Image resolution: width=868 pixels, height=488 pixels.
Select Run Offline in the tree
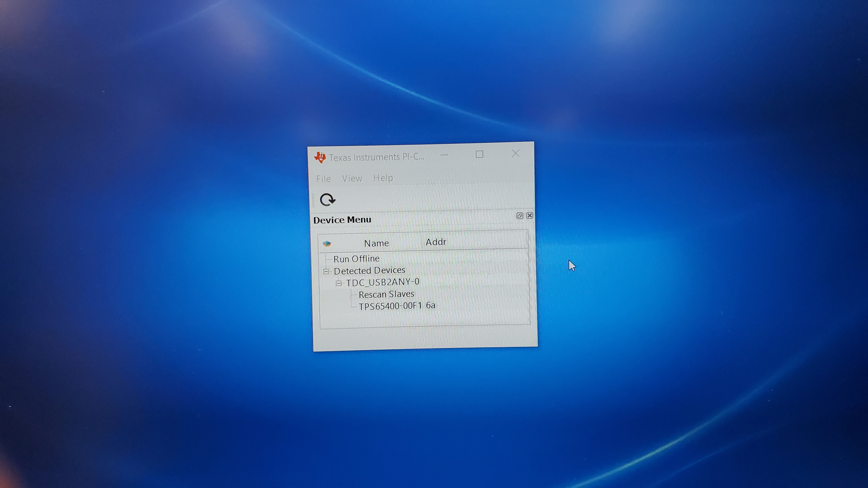356,259
